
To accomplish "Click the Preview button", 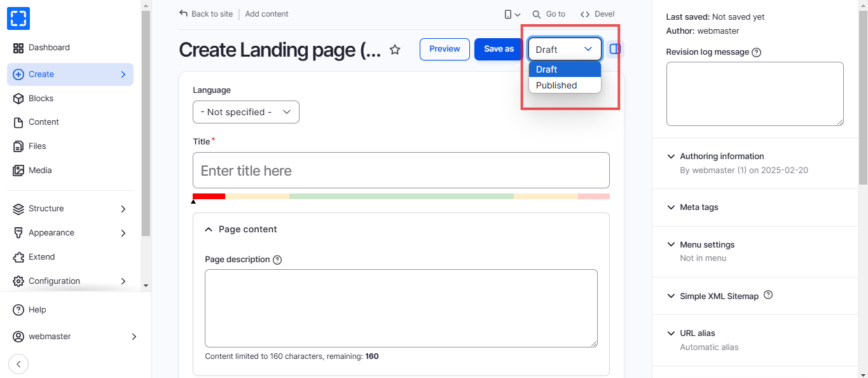I will 444,49.
